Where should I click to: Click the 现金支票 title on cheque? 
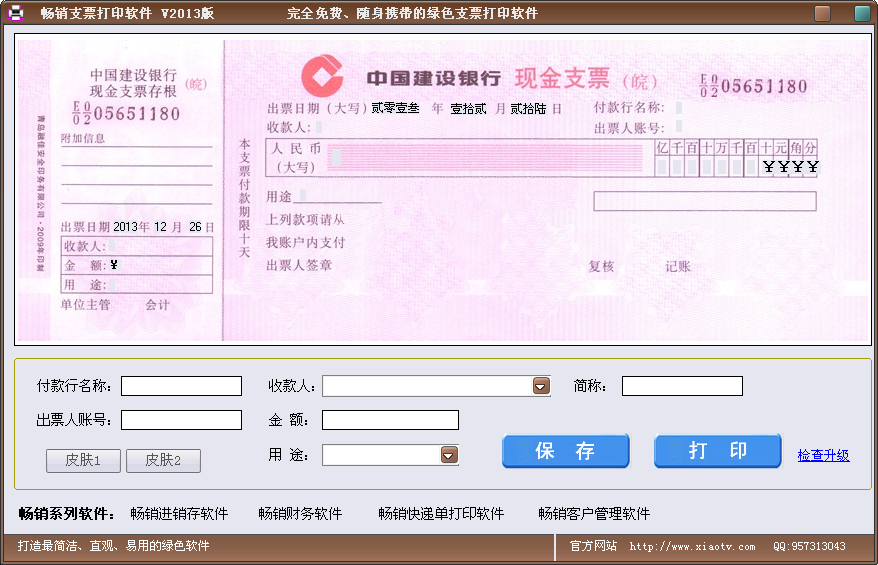(x=562, y=78)
